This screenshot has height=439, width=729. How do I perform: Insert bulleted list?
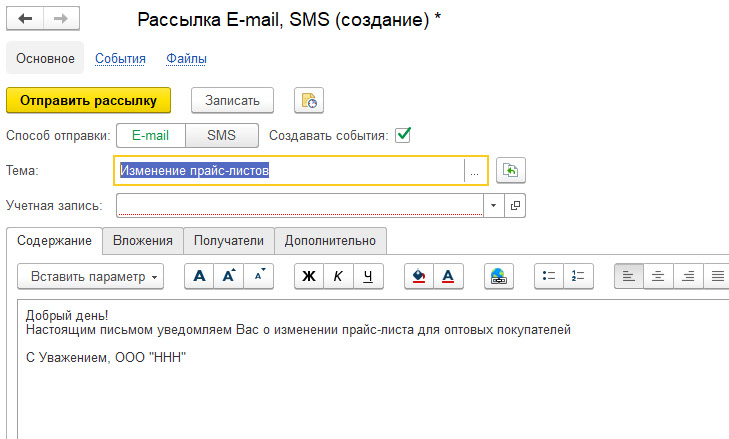pos(549,276)
